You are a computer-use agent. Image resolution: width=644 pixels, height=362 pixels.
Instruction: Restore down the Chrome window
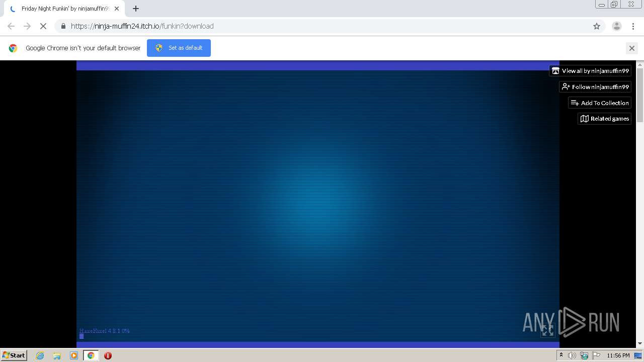614,5
